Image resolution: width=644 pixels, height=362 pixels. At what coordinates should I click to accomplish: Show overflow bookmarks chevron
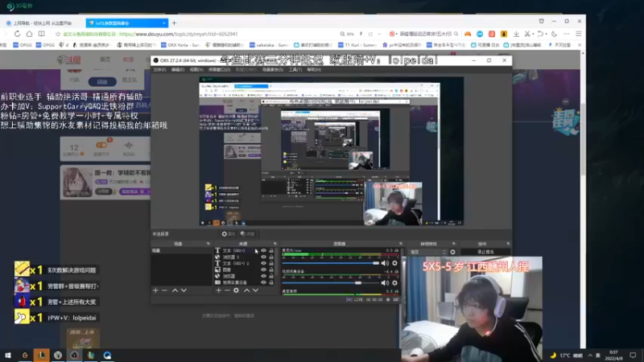click(x=579, y=45)
